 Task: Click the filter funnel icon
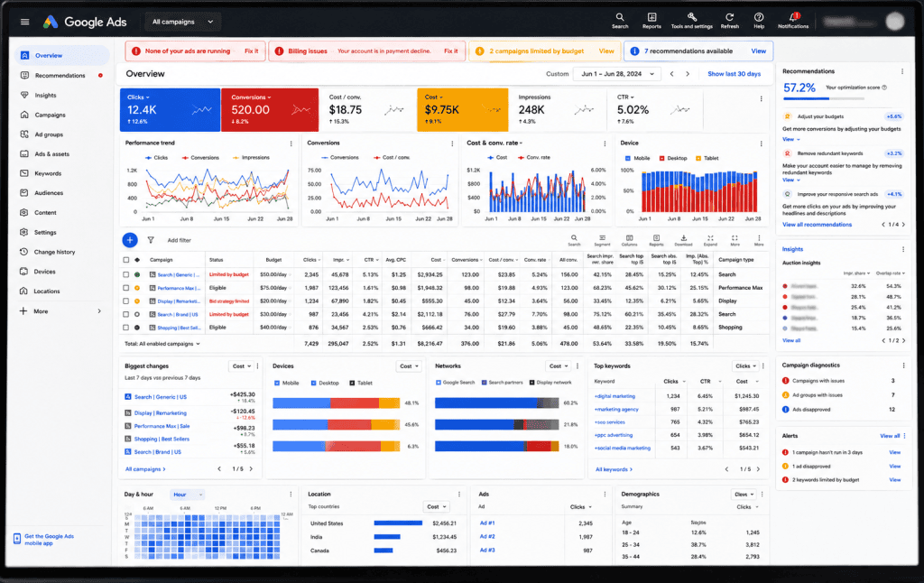point(151,240)
